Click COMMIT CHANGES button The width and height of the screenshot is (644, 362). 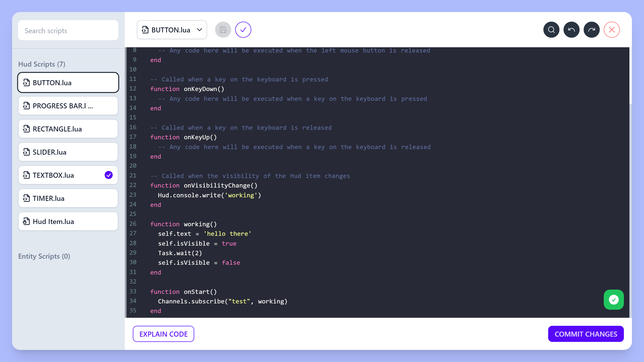point(586,334)
